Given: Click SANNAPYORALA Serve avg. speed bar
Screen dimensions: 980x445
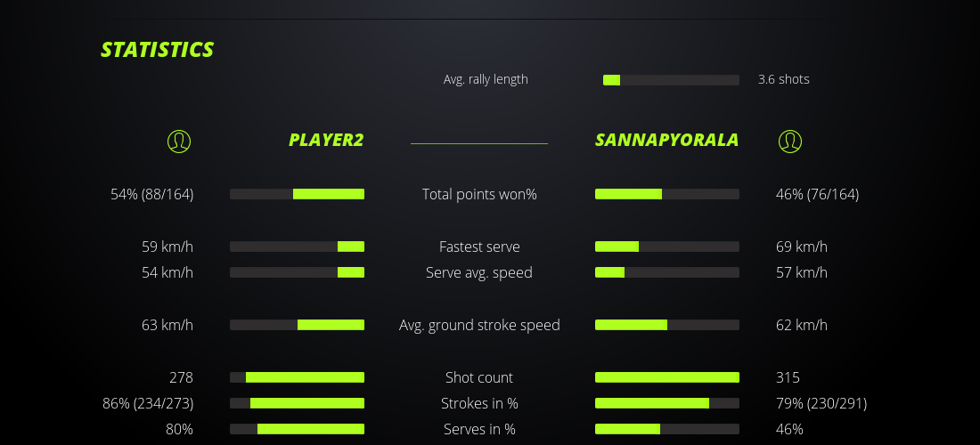Looking at the screenshot, I should click(667, 272).
